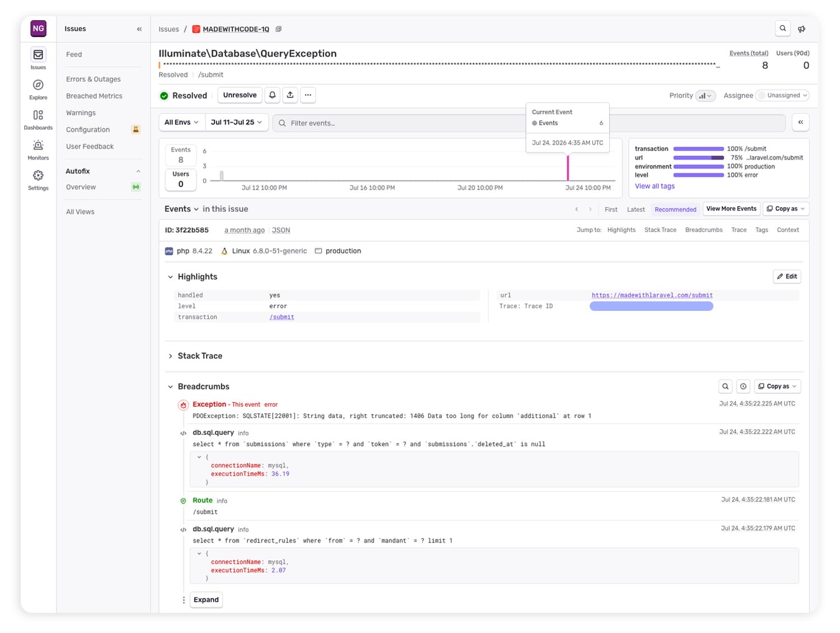Screen dimensions: 840x633
Task: Click the megaphone announcements icon
Action: click(x=802, y=29)
